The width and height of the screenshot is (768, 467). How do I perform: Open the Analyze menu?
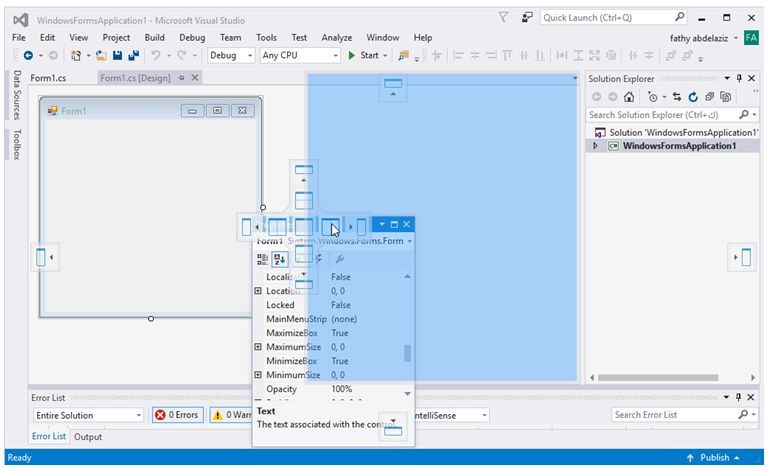click(336, 38)
